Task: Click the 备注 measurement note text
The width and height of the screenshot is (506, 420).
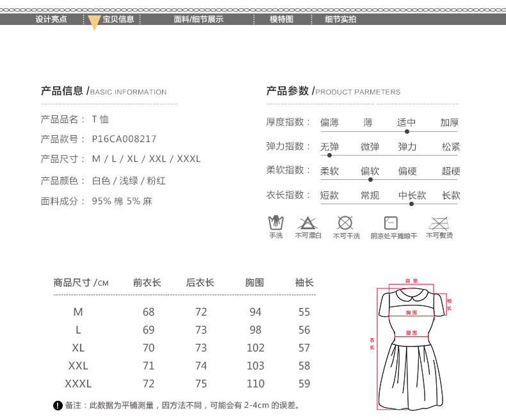Action: tap(183, 405)
